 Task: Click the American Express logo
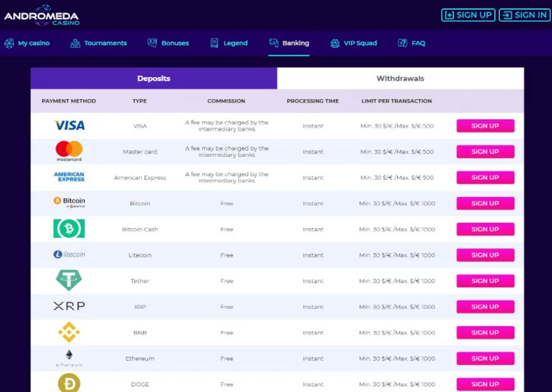click(x=69, y=177)
